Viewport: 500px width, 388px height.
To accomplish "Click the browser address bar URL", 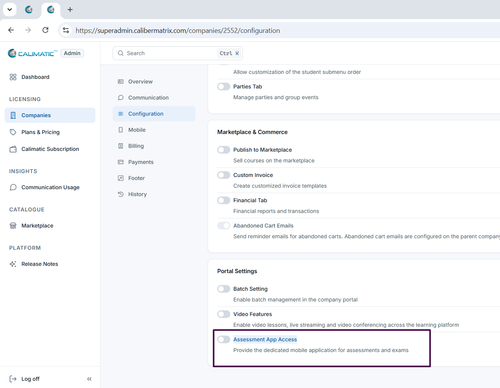I will pos(178,30).
